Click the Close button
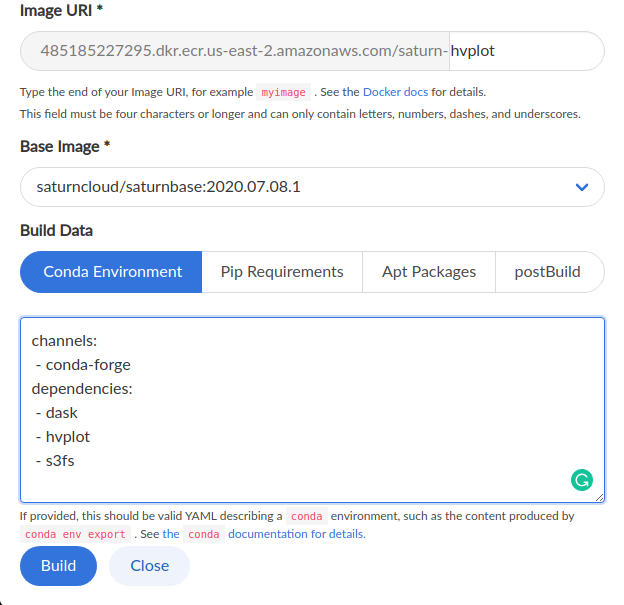Screen dimensions: 624x605 point(150,566)
